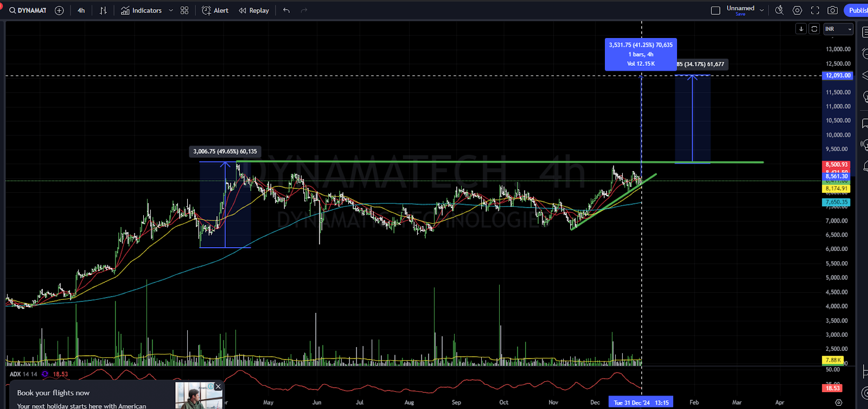The image size is (868, 409).
Task: Click the down arrow button near INR
Action: (801, 29)
